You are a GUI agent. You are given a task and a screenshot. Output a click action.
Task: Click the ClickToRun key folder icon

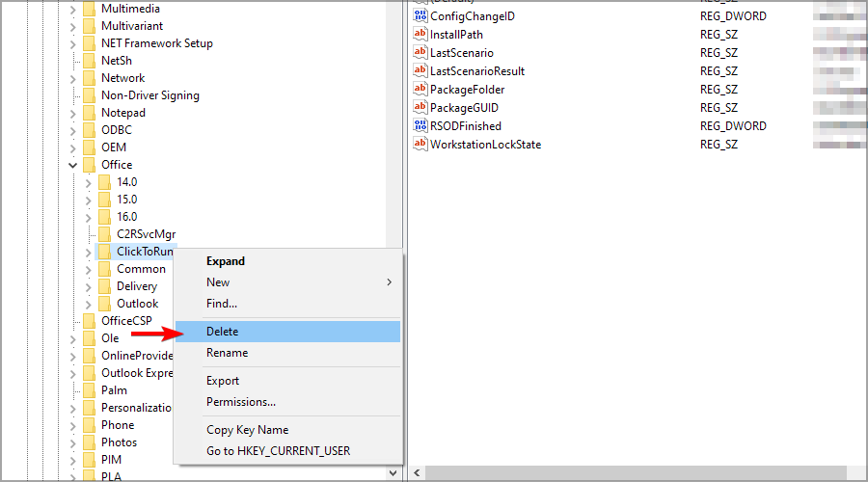point(104,252)
